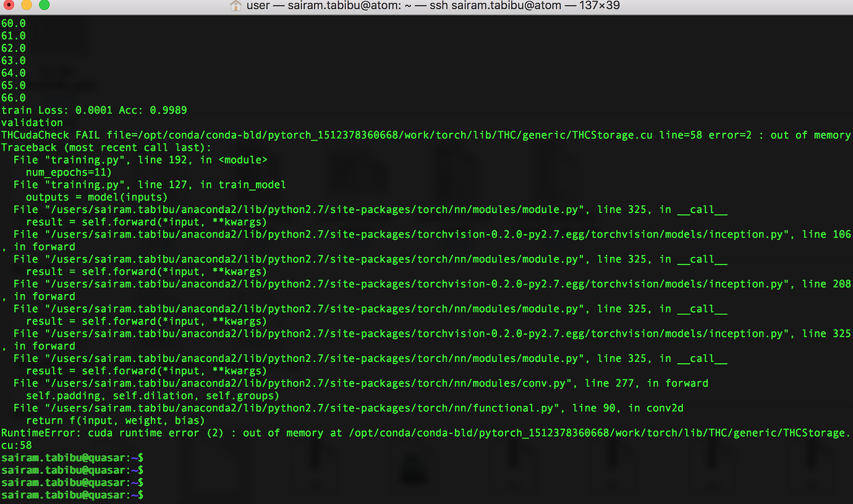This screenshot has height=504, width=853.
Task: Select the train Loss 0.0001 line
Action: click(x=93, y=110)
